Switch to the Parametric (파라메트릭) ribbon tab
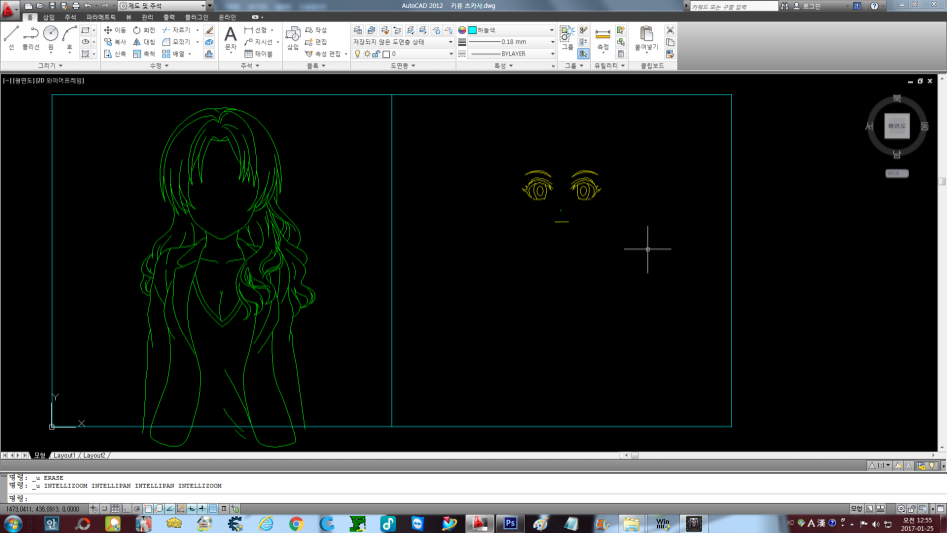 click(x=100, y=17)
